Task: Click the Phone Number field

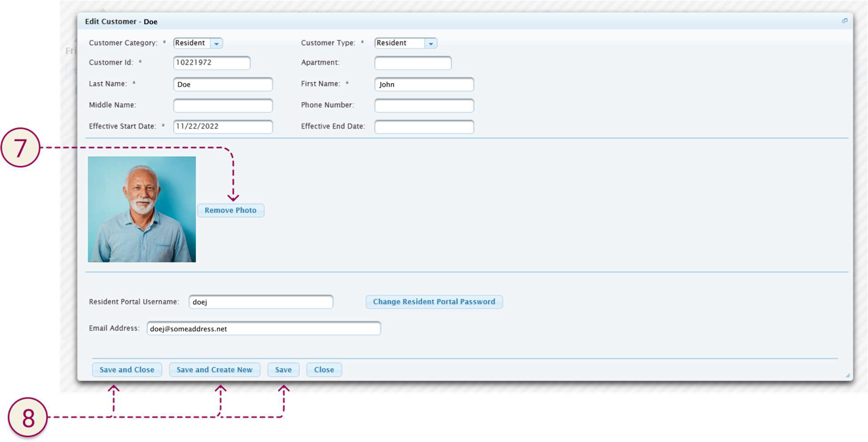Action: coord(424,105)
